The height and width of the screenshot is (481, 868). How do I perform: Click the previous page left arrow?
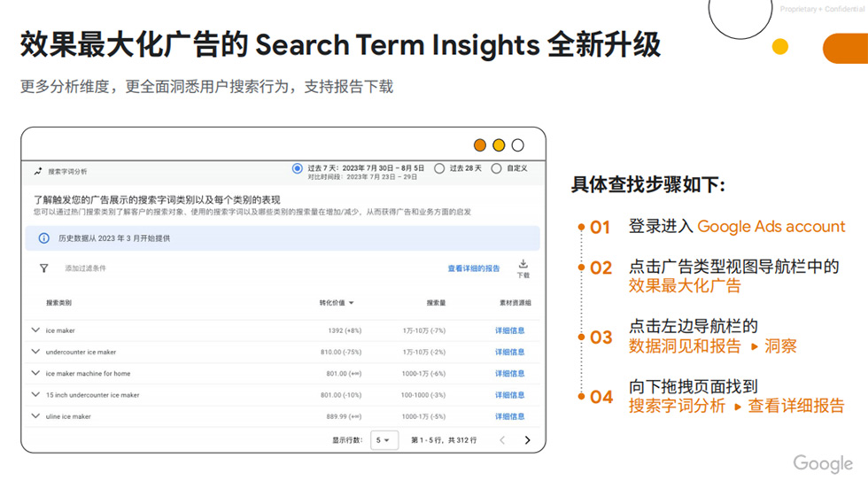pos(502,440)
